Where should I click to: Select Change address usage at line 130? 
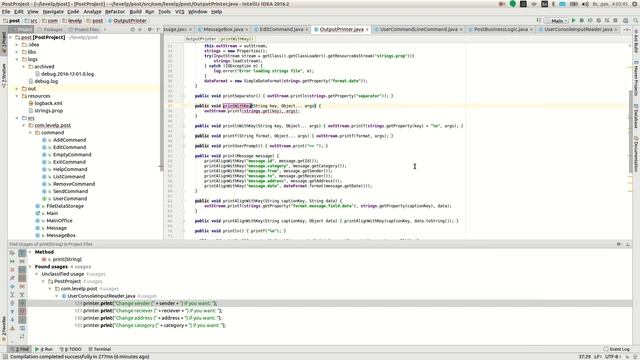148,318
